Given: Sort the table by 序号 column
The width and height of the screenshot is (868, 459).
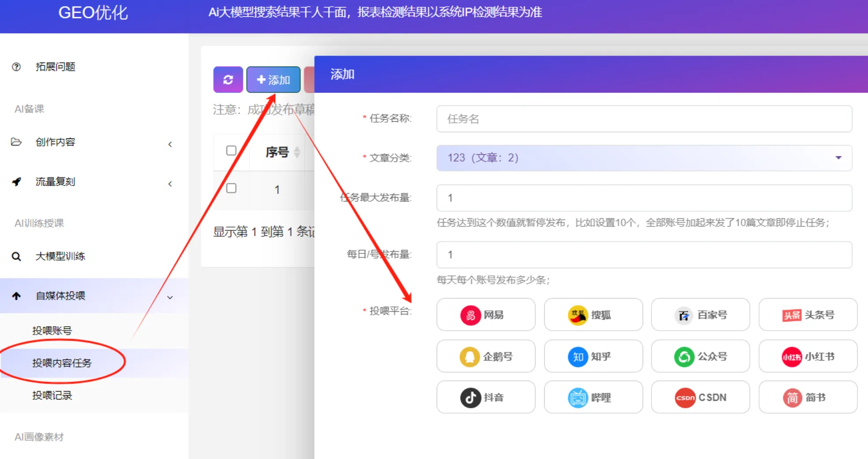Looking at the screenshot, I should click(283, 152).
